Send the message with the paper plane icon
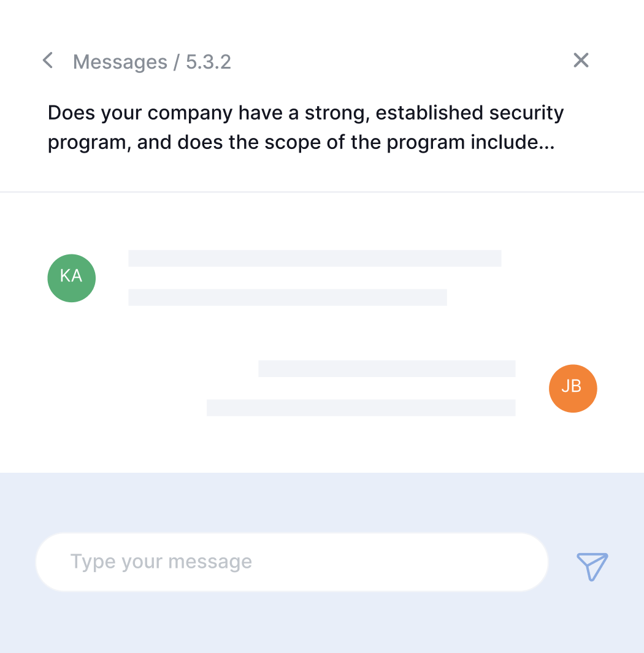 click(x=592, y=566)
